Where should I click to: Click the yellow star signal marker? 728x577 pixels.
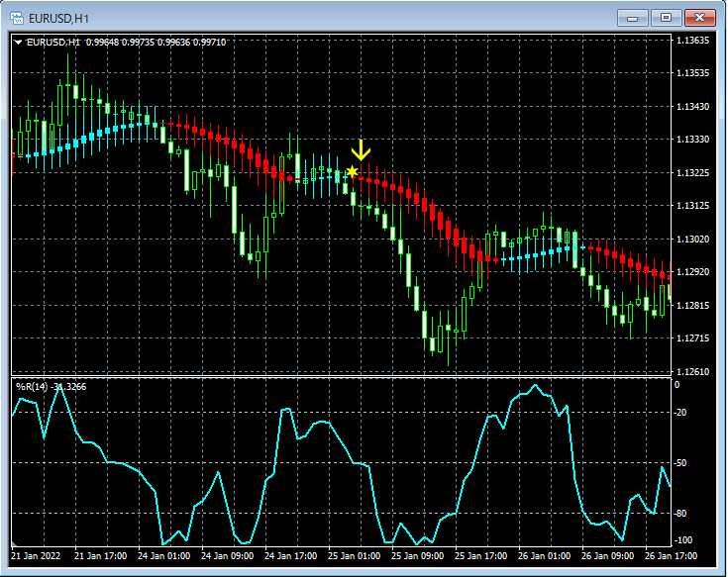coord(353,172)
